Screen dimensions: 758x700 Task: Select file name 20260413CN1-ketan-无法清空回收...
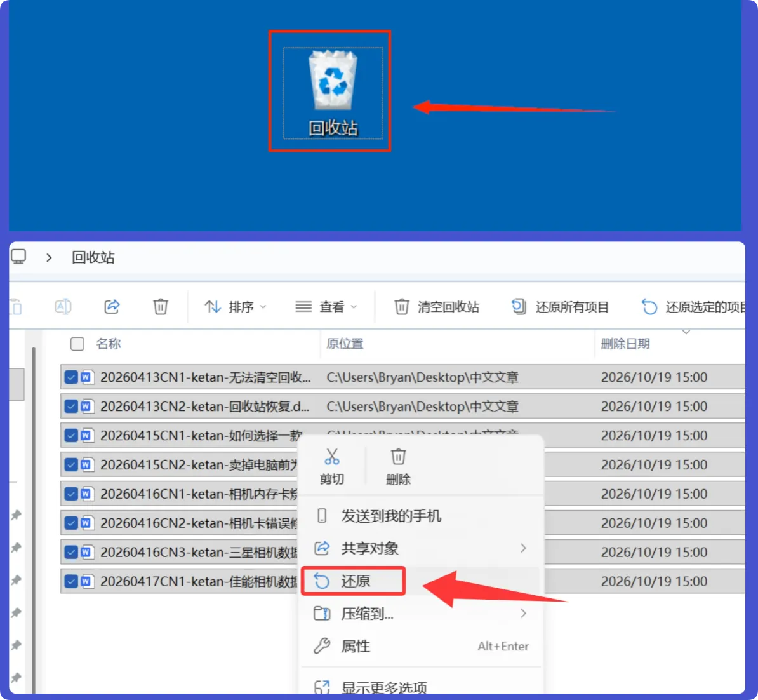click(206, 377)
